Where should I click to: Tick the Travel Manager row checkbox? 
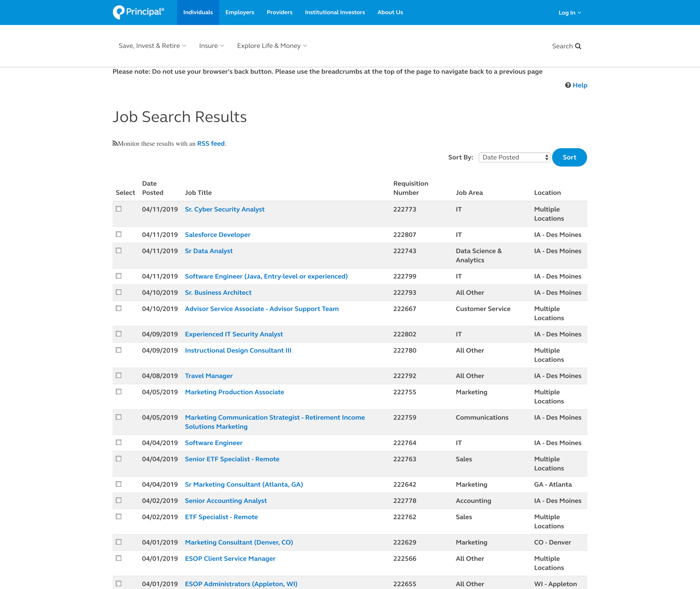tap(119, 376)
